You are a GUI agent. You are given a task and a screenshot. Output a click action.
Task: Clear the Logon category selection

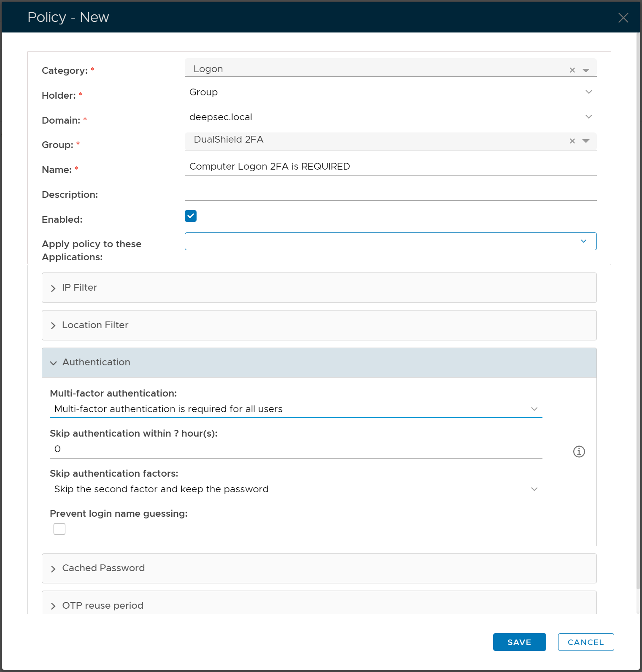point(572,70)
